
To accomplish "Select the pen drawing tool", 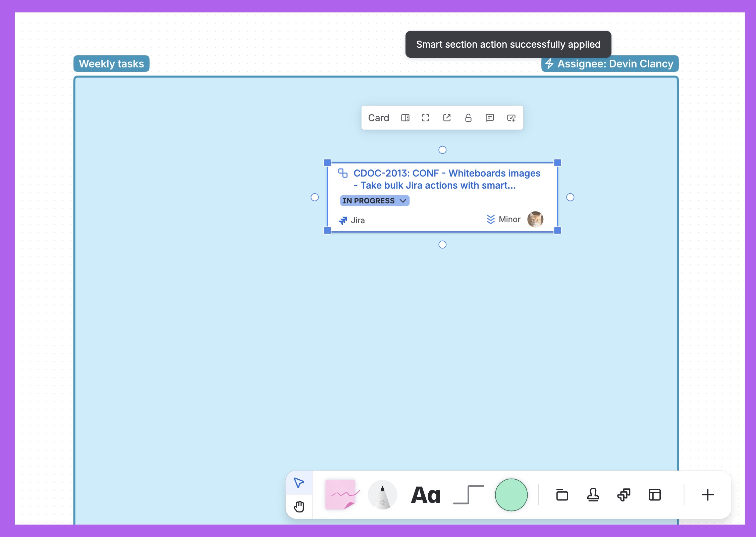I will [382, 495].
